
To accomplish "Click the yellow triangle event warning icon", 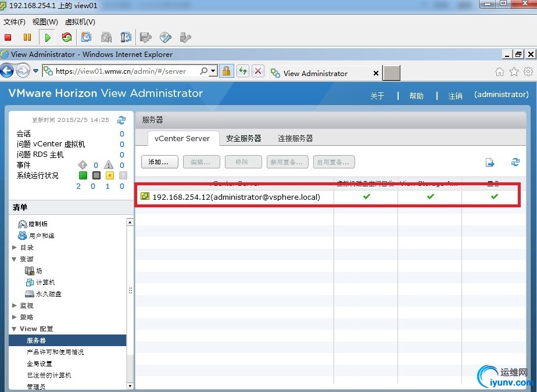I will [x=109, y=165].
